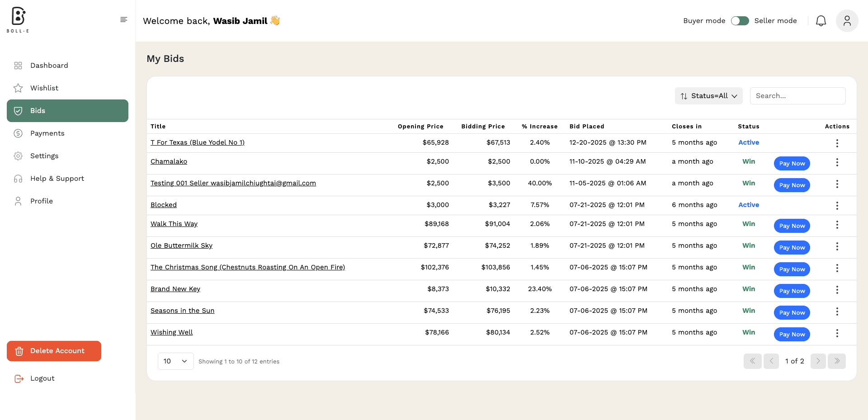Screen dimensions: 868x420
Task: Click Pay Now for Brand New Key
Action: [x=792, y=291]
